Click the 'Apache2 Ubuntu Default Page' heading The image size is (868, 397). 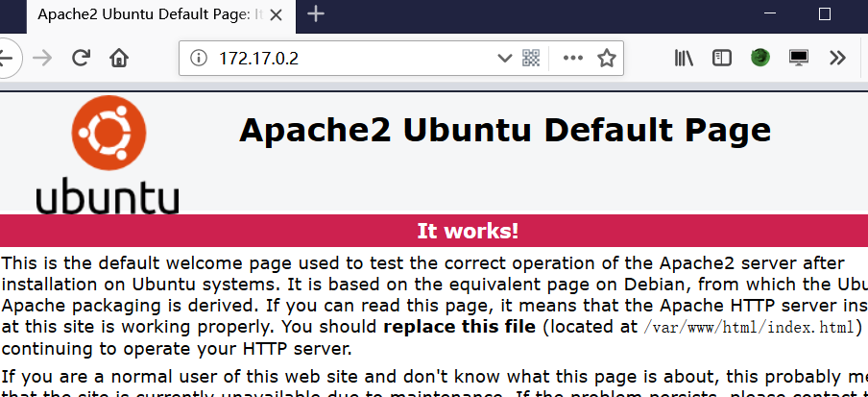point(505,131)
